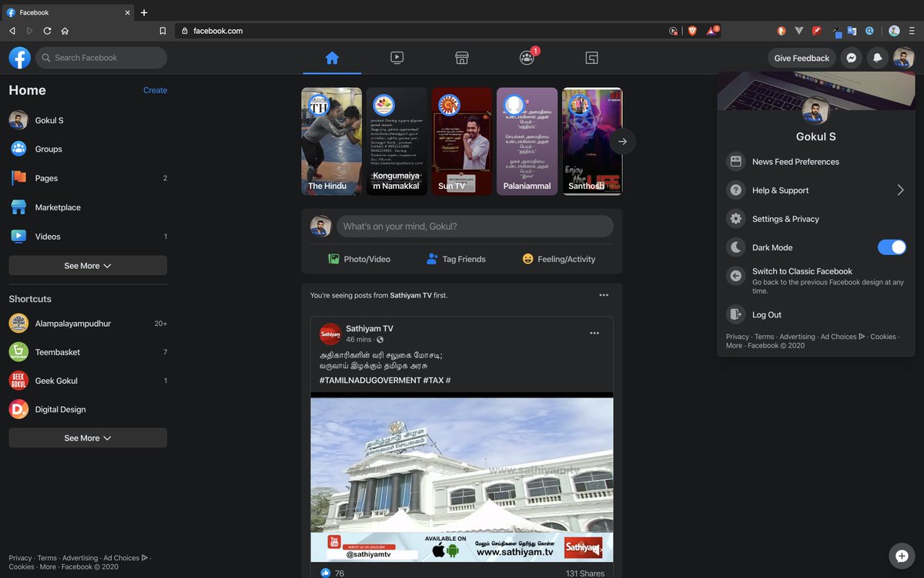Open Videos in the left sidebar
This screenshot has width=924, height=578.
pos(88,237)
